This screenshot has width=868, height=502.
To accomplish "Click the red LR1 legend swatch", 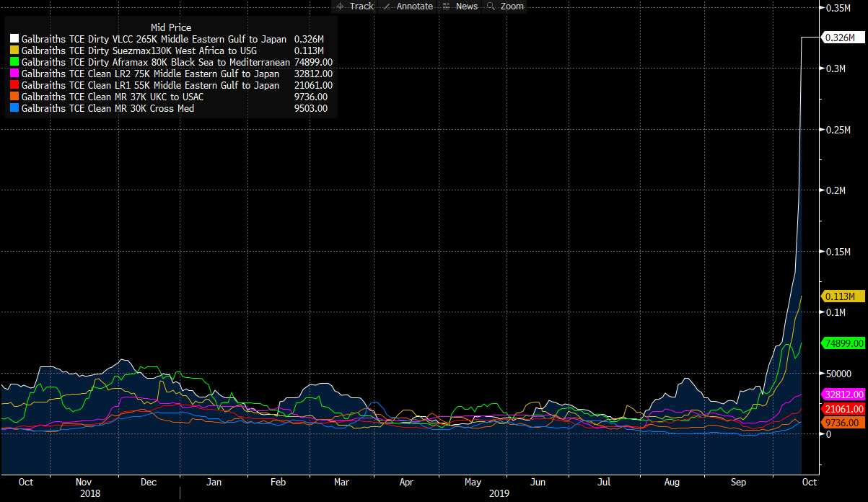I will pyautogui.click(x=14, y=85).
